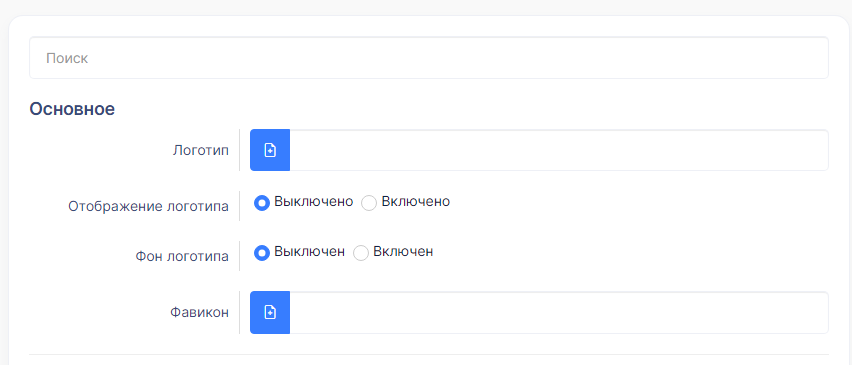Select Включено radio for Отображение логотипа

point(369,203)
